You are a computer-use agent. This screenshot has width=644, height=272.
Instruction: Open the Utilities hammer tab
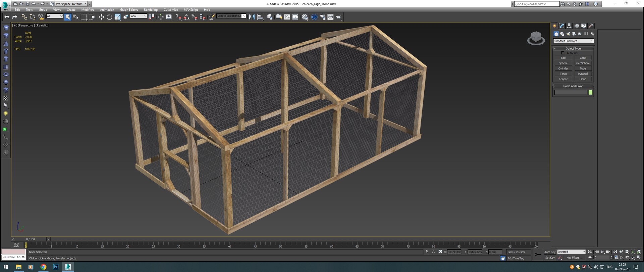591,26
